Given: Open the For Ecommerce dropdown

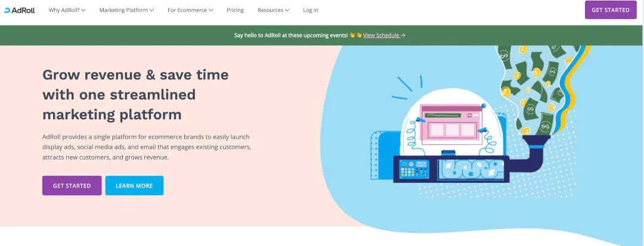Looking at the screenshot, I should (x=190, y=10).
